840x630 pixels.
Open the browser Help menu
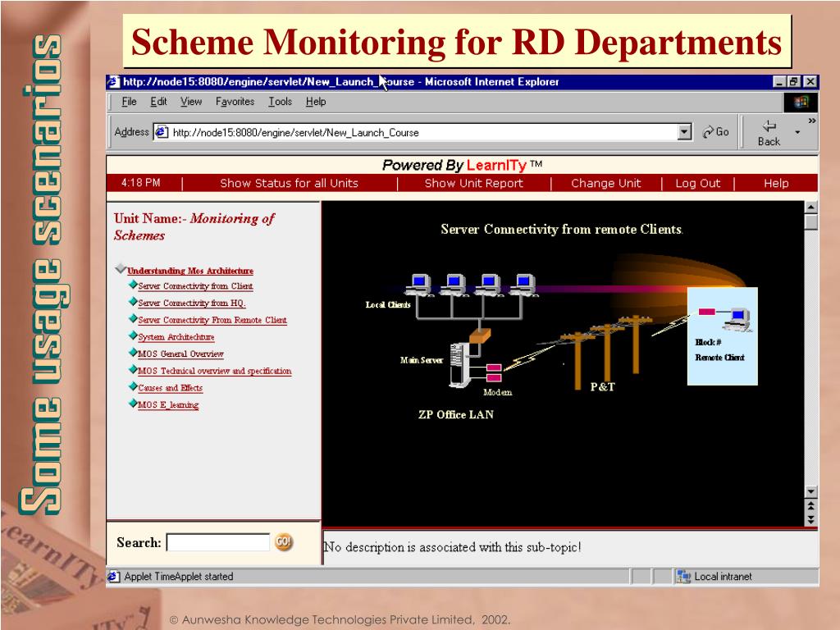(316, 101)
